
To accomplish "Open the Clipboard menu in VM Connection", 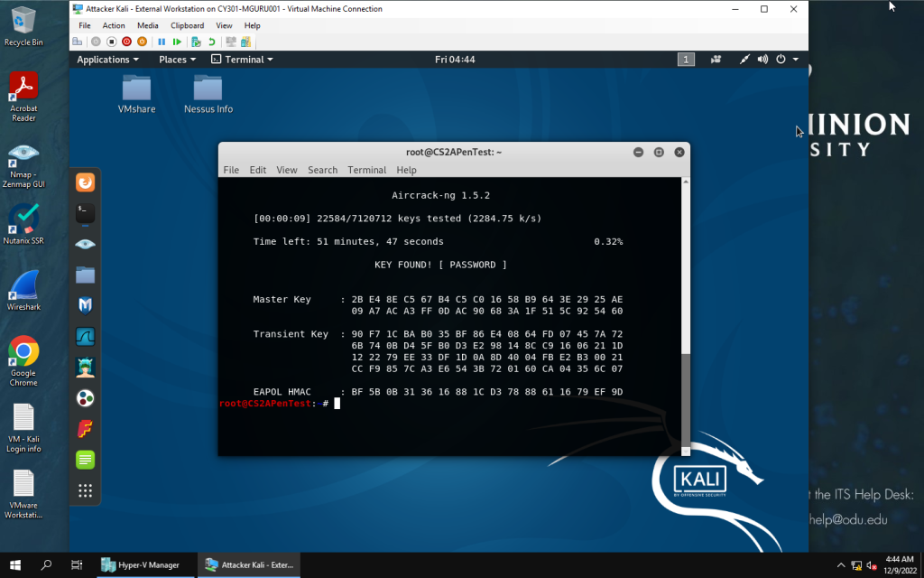I will (x=188, y=25).
